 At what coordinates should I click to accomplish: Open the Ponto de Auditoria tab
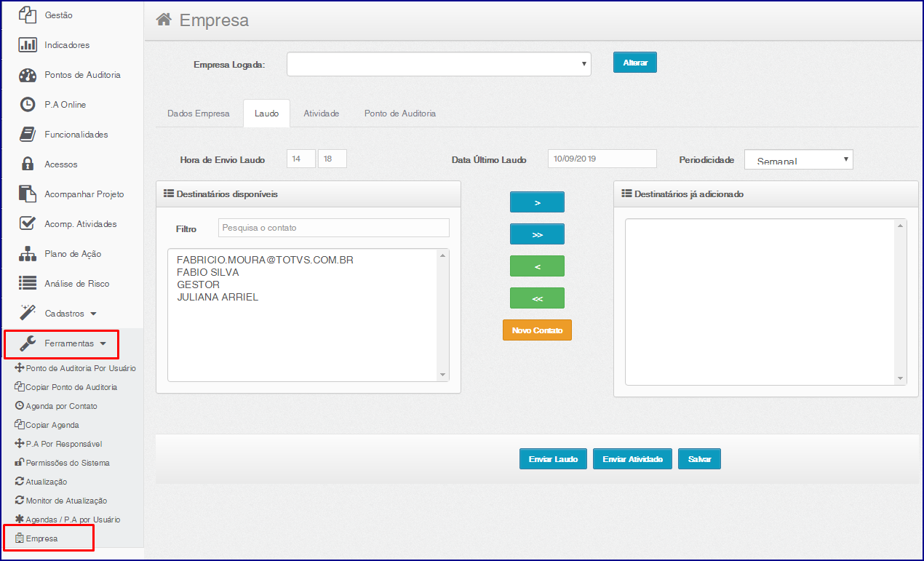(400, 114)
